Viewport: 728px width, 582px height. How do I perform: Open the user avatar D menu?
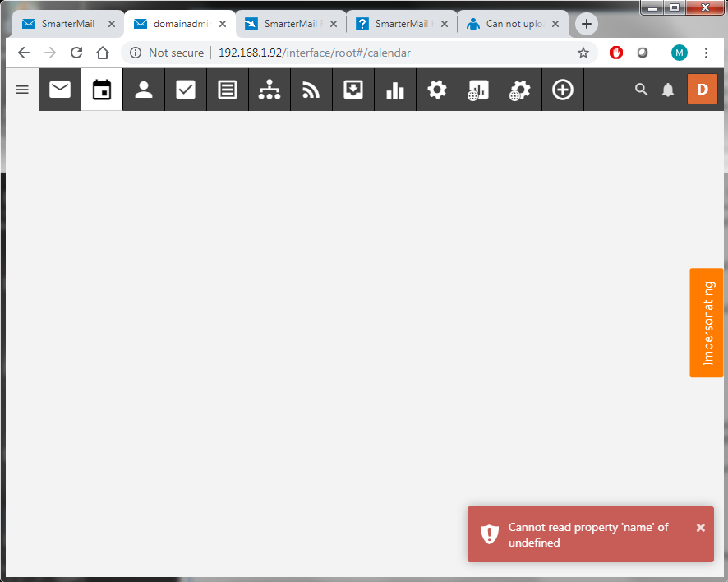[x=702, y=90]
